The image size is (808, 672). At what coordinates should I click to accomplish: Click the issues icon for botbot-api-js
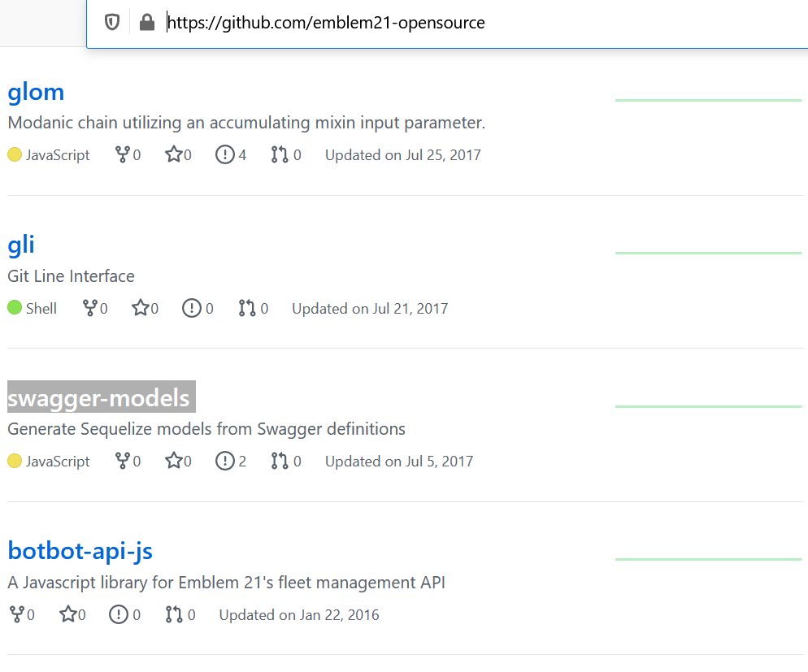pos(119,614)
